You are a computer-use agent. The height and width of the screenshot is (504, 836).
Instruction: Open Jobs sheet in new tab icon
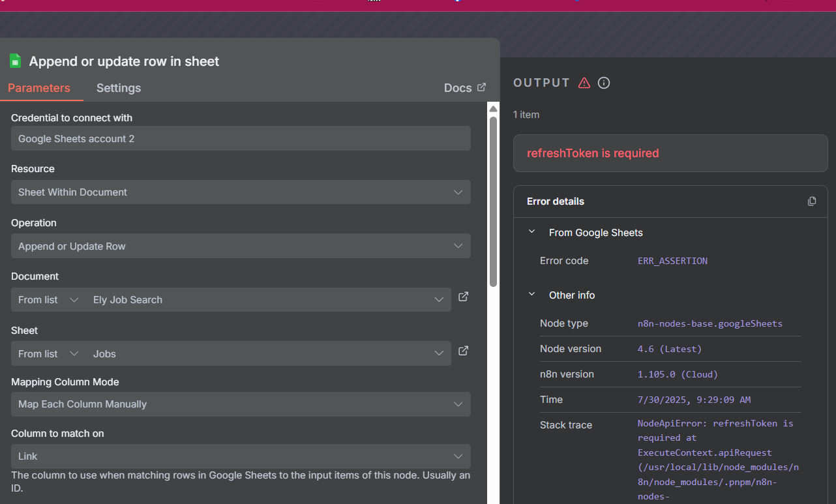(464, 351)
